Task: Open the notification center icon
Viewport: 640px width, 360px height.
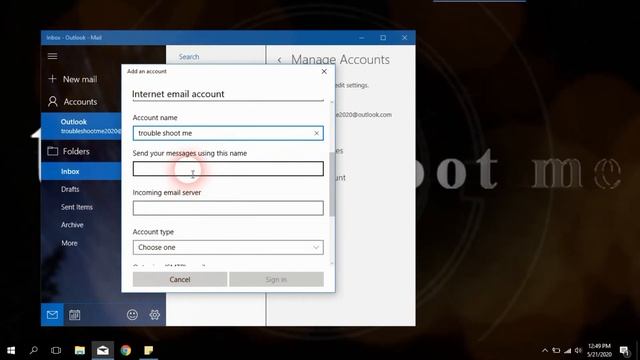Action: (624, 350)
